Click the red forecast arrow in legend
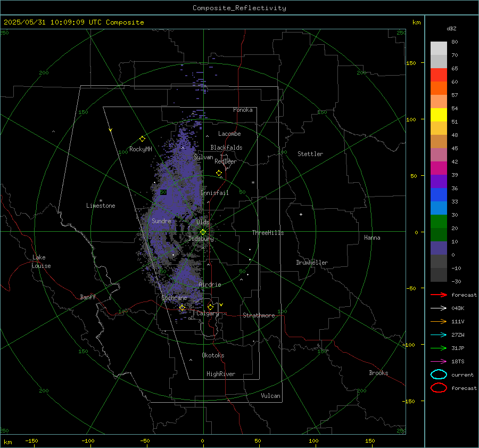Screen dimensions: 479x448 (439, 295)
